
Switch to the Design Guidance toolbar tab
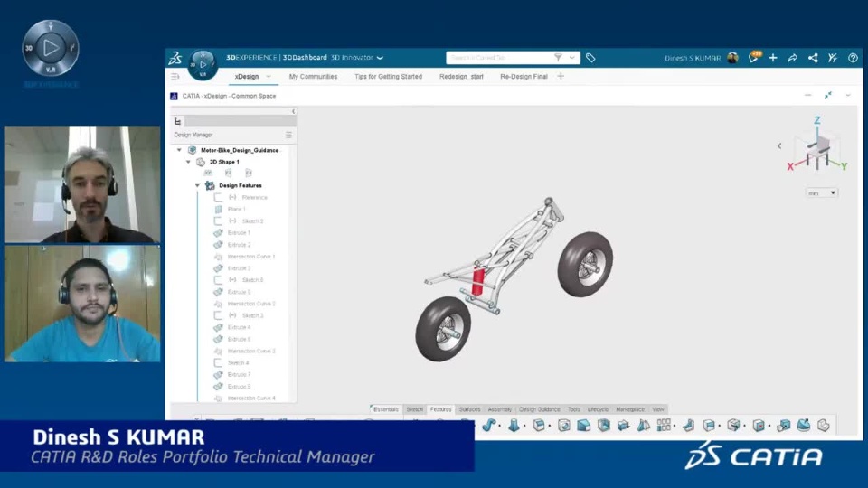tap(540, 409)
